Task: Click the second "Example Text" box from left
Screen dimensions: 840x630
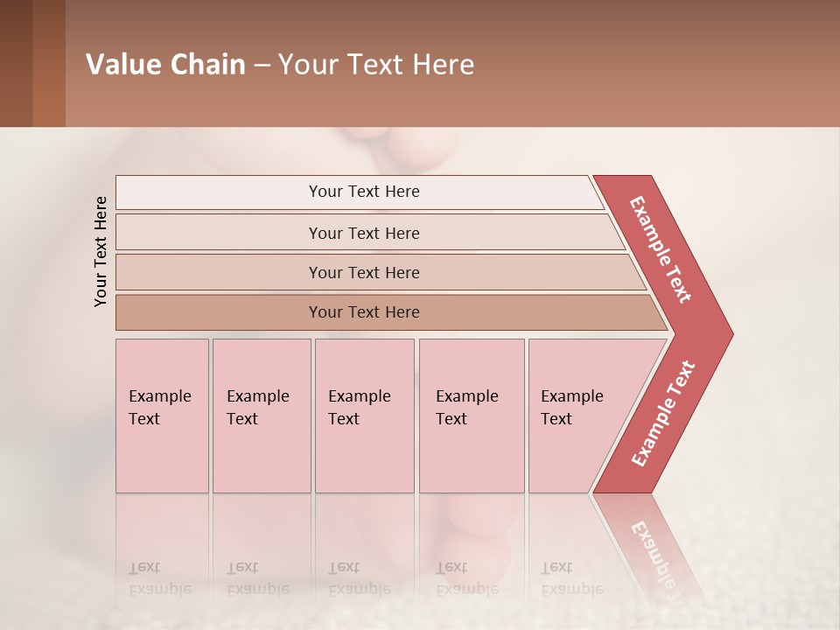Action: coord(261,416)
